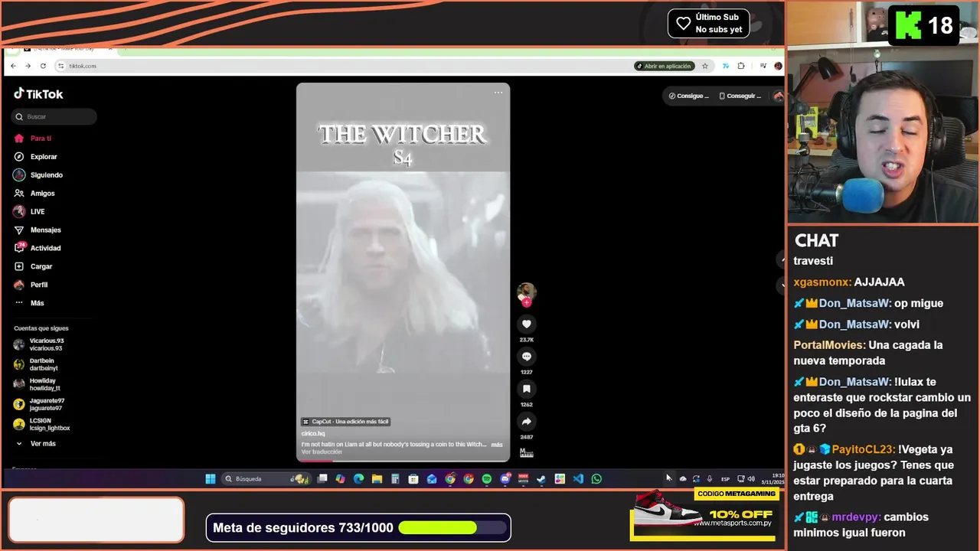The image size is (980, 551).
Task: Open the video's three-dot options menu
Action: [498, 93]
